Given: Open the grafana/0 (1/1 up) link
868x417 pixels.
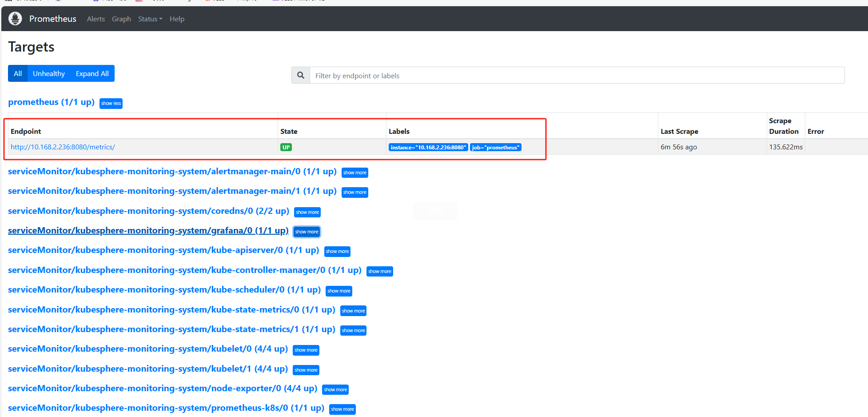Looking at the screenshot, I should click(x=148, y=230).
